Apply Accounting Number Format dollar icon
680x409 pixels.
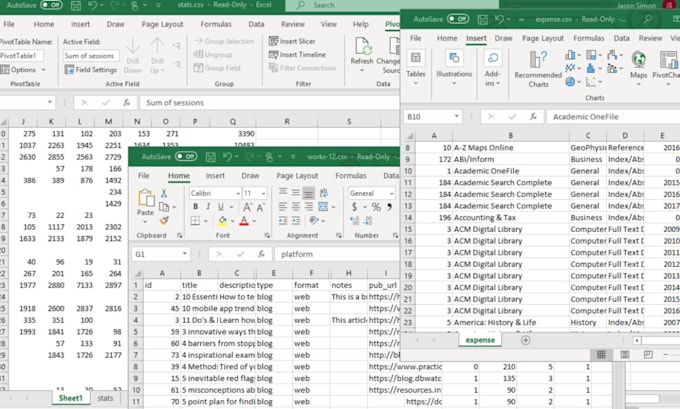(x=354, y=207)
